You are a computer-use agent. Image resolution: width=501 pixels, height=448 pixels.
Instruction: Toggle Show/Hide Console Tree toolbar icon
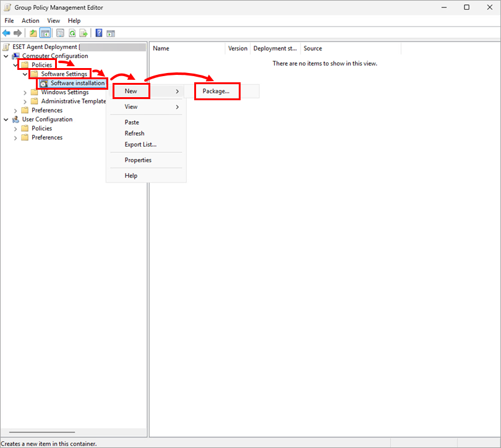[45, 33]
